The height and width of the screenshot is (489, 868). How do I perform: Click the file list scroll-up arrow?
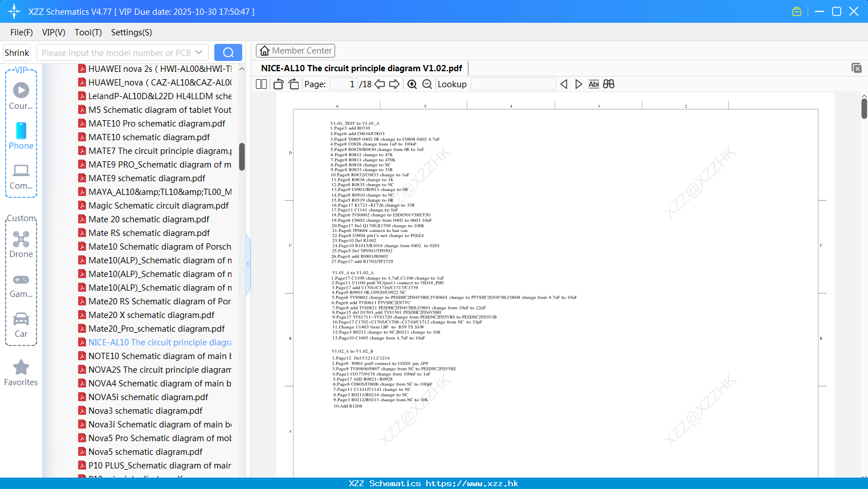click(242, 69)
